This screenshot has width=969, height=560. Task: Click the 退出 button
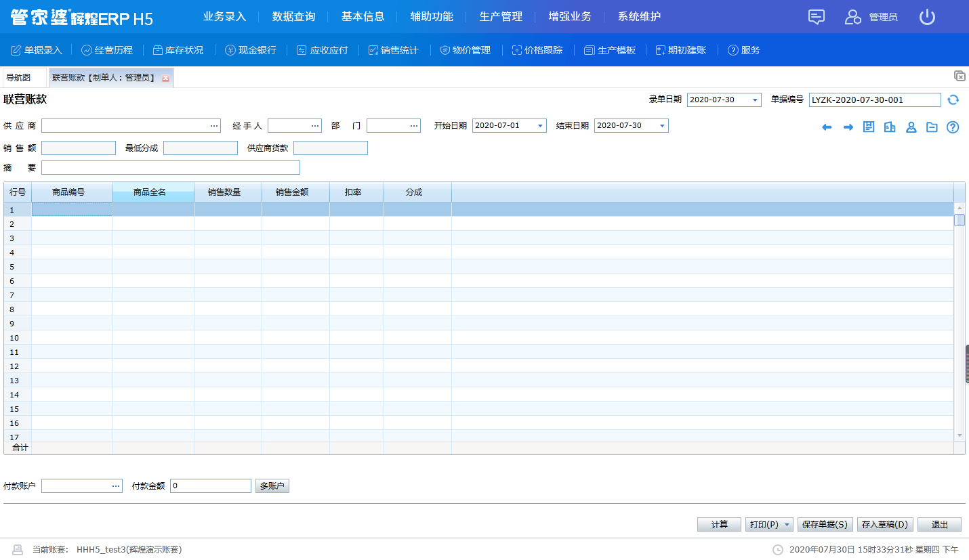tap(939, 525)
